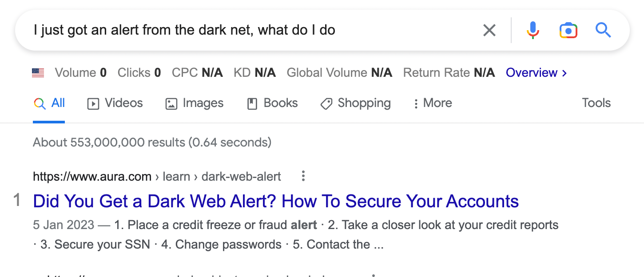The image size is (644, 277).
Task: Click the Global Volume metric
Action: click(x=339, y=73)
